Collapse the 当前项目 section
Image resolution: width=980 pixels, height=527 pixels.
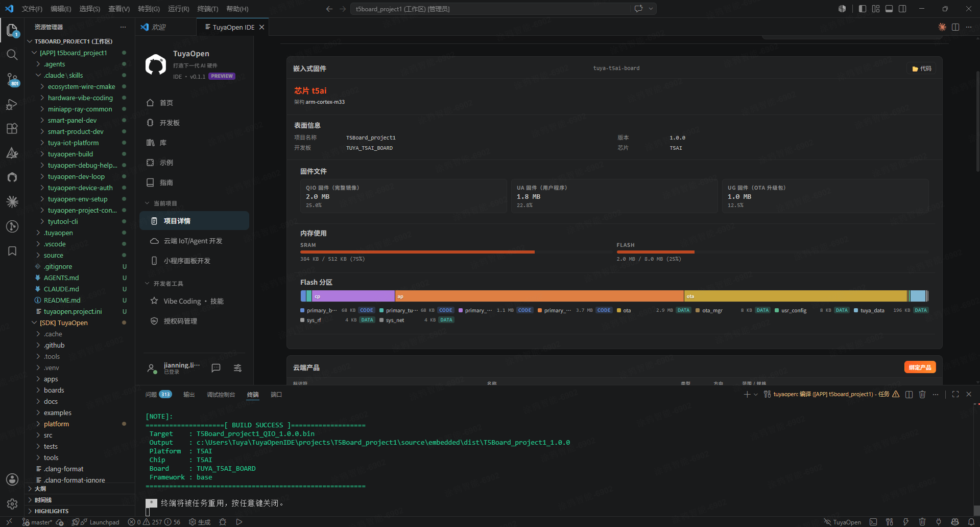coord(161,203)
